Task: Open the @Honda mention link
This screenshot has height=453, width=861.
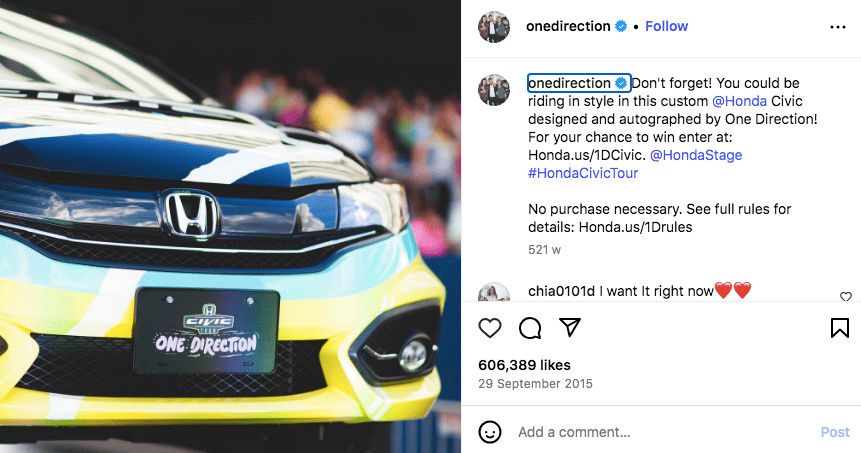Action: 739,101
